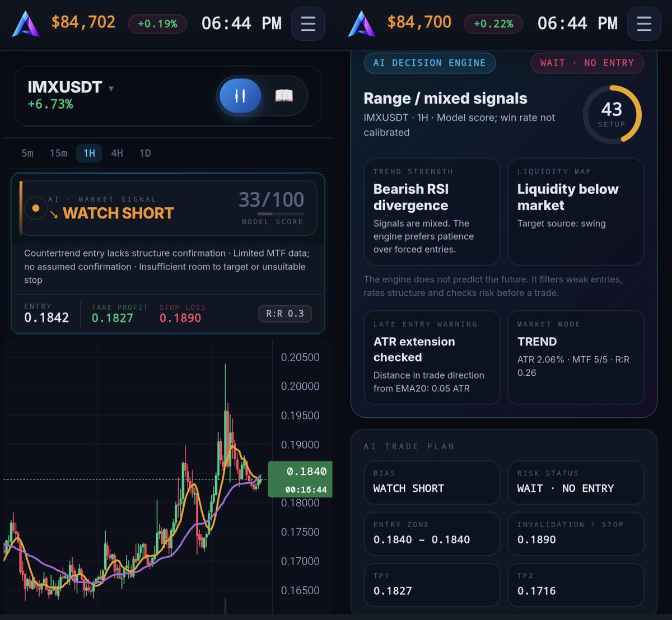This screenshot has height=620, width=672.
Task: Click the Range / mixed signals heading
Action: (445, 99)
